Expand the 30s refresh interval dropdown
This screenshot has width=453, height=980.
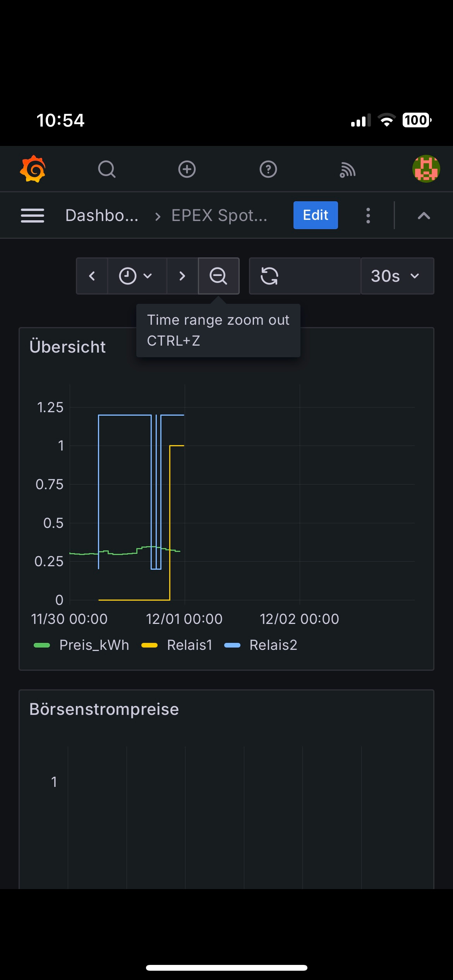[x=397, y=276]
